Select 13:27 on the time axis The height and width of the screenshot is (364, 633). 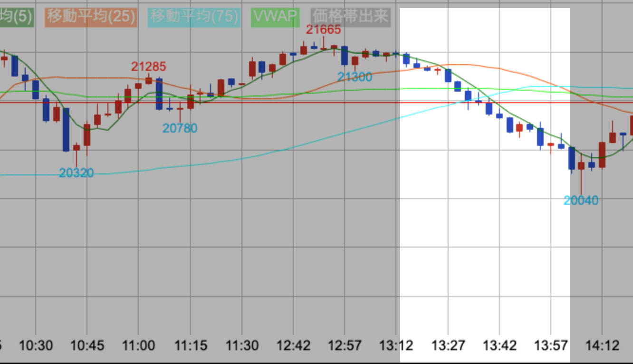[x=448, y=345]
